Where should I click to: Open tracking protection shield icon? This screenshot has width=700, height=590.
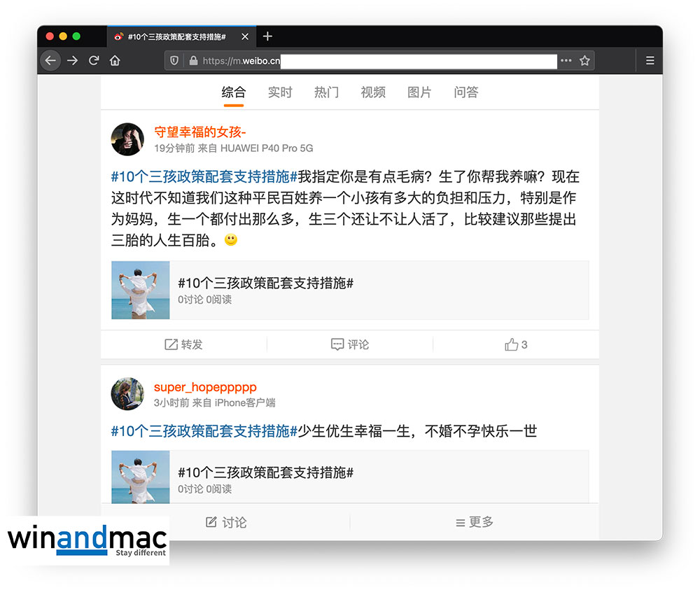click(x=175, y=61)
